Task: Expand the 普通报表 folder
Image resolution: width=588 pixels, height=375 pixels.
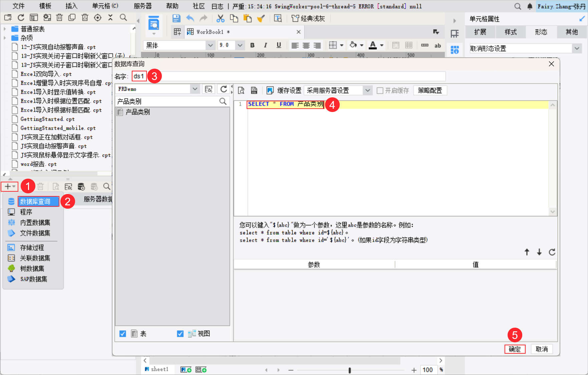Action: pos(5,29)
